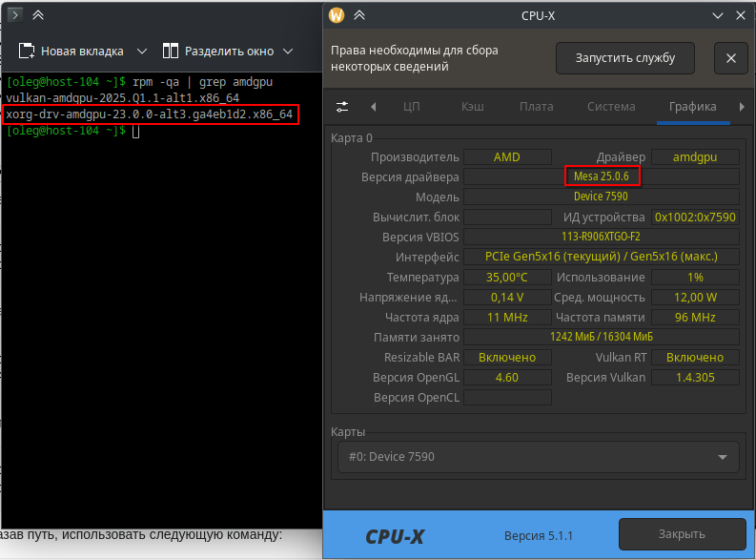756x560 pixels.
Task: Switch to the Кэш tab
Action: 473,107
